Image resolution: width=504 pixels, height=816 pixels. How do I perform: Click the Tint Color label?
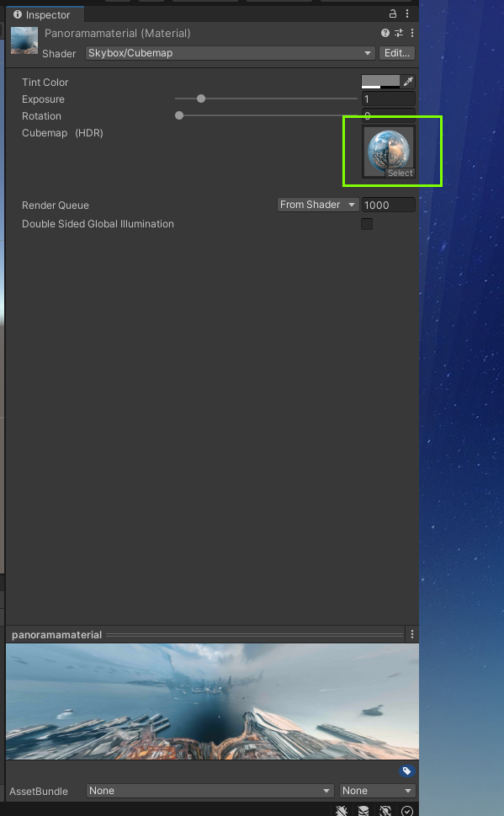click(x=45, y=83)
